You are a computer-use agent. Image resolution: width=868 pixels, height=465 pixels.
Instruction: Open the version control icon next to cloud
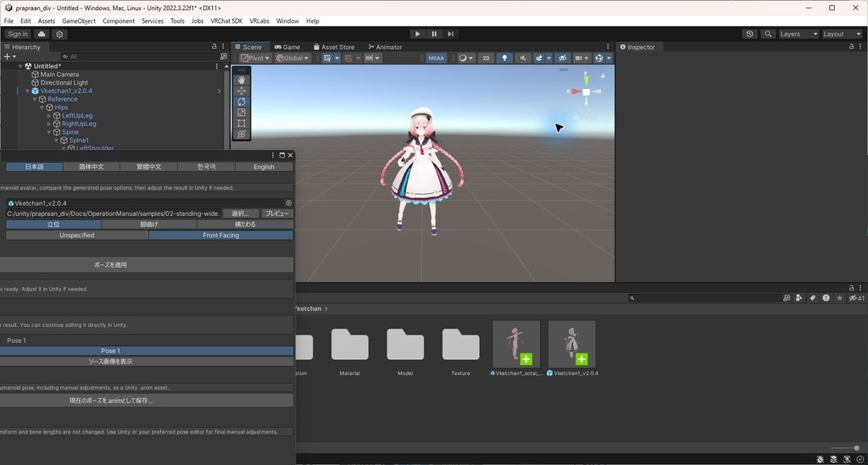pyautogui.click(x=59, y=34)
